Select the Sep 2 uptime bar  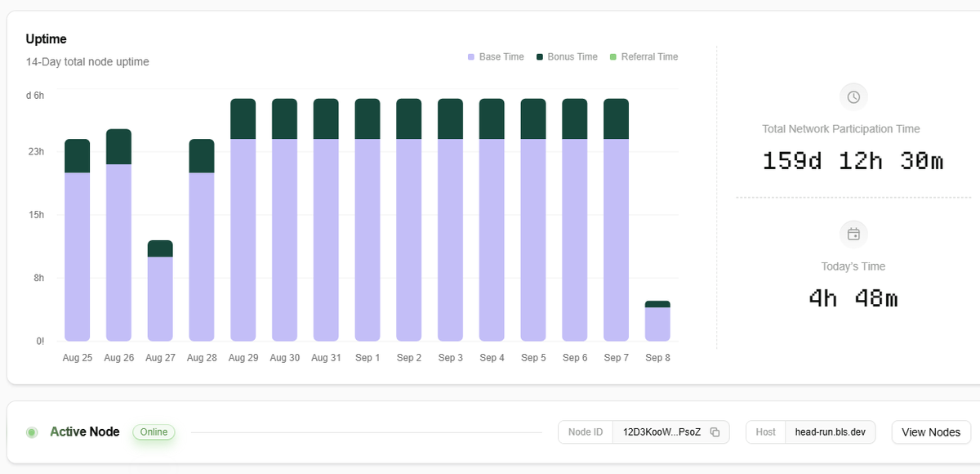tap(409, 220)
